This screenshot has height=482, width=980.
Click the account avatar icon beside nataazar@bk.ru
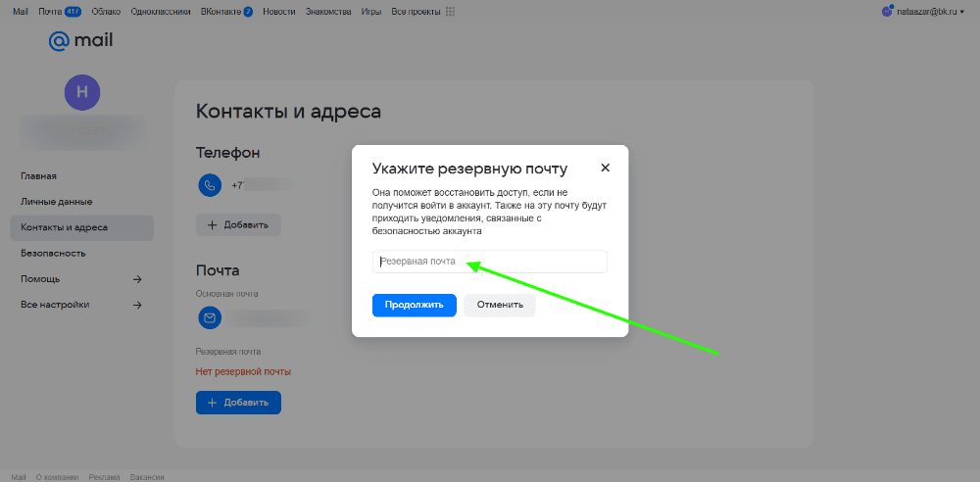point(886,11)
